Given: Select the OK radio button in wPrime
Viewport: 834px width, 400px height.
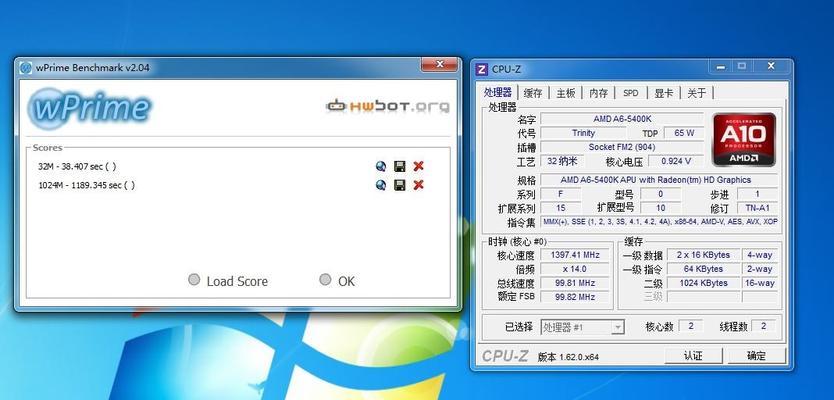Looking at the screenshot, I should pyautogui.click(x=325, y=280).
